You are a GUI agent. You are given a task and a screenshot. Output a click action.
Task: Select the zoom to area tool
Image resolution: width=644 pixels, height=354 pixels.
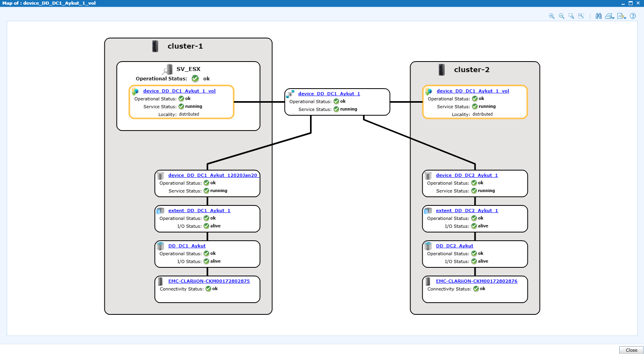pos(571,16)
